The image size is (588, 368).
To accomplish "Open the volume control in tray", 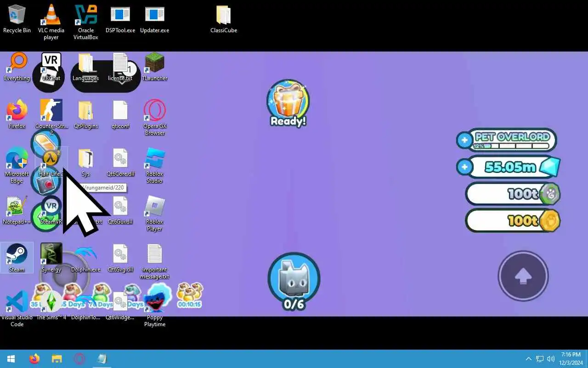I will pos(551,359).
